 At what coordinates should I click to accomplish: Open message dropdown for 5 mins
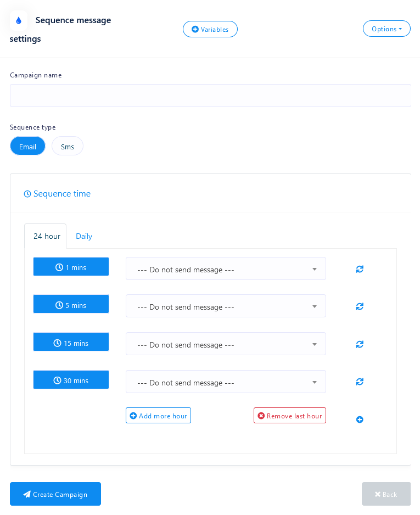coord(226,306)
